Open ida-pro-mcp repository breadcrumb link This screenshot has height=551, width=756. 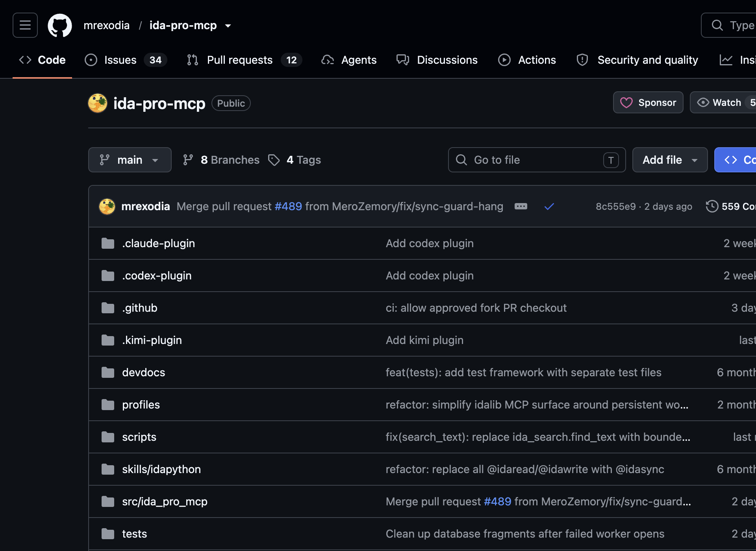coord(183,26)
